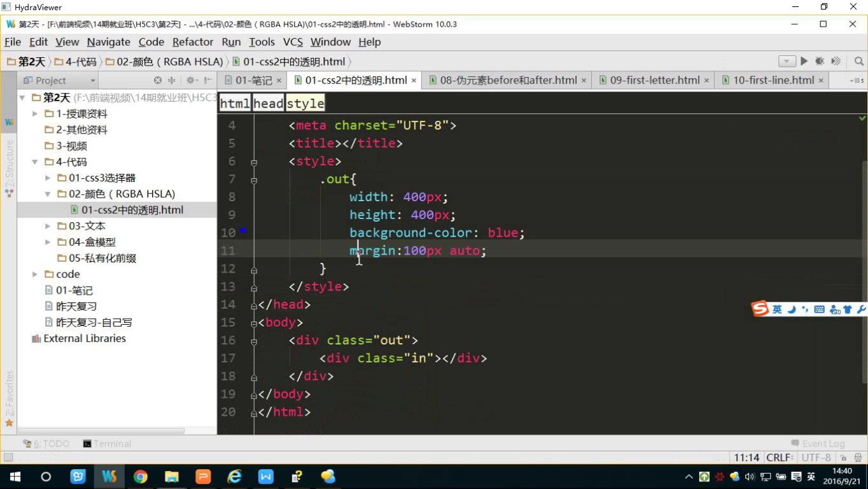The height and width of the screenshot is (489, 868).
Task: Close the 01-css2中的透明.html tab
Action: click(414, 81)
